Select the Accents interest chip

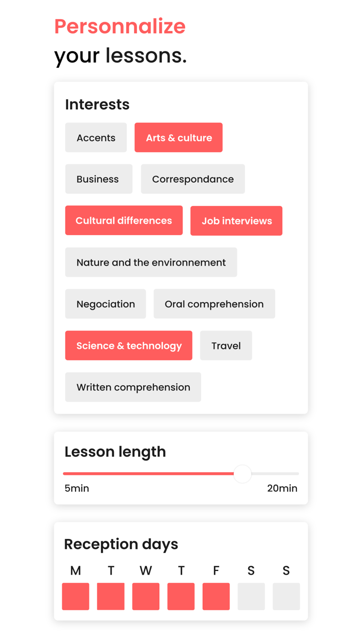click(x=96, y=137)
